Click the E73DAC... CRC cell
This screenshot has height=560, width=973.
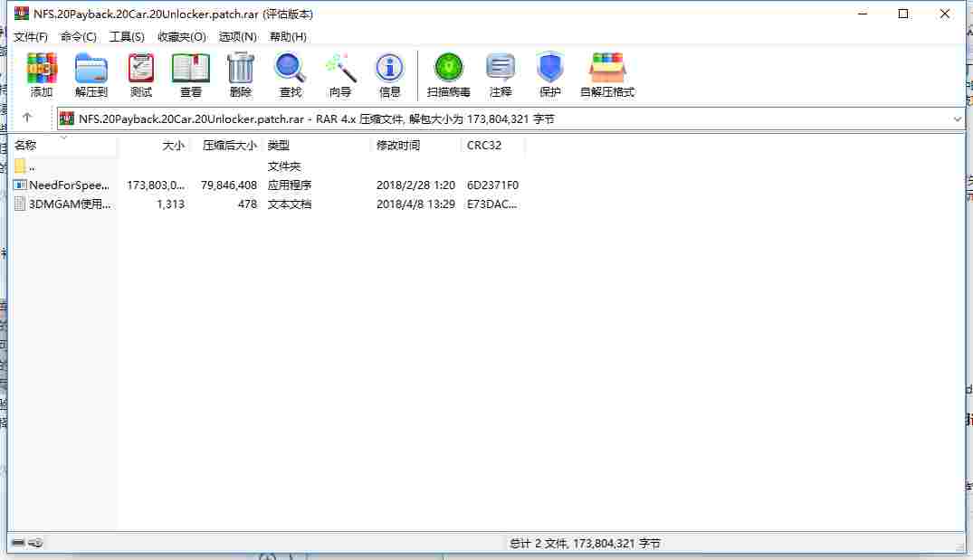pyautogui.click(x=491, y=204)
